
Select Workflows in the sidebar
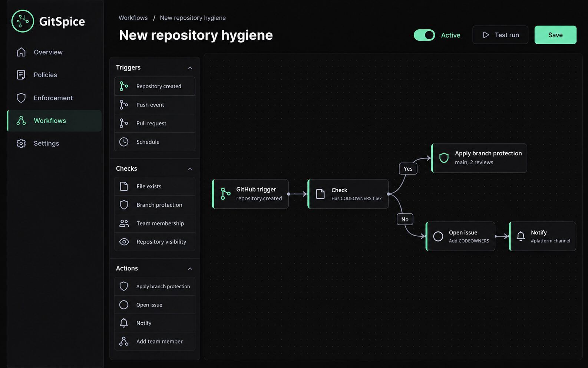click(54, 121)
